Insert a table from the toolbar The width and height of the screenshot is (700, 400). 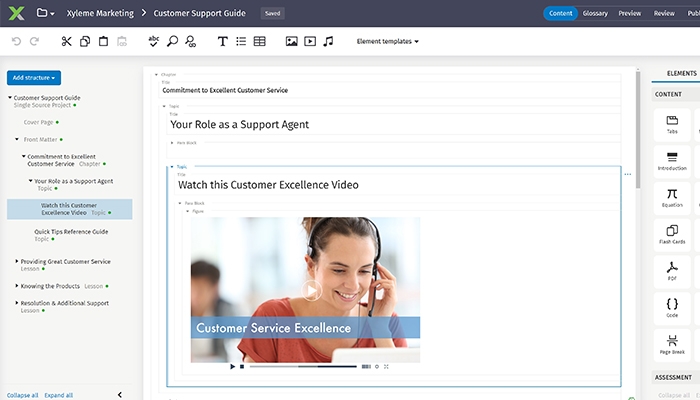pos(260,41)
